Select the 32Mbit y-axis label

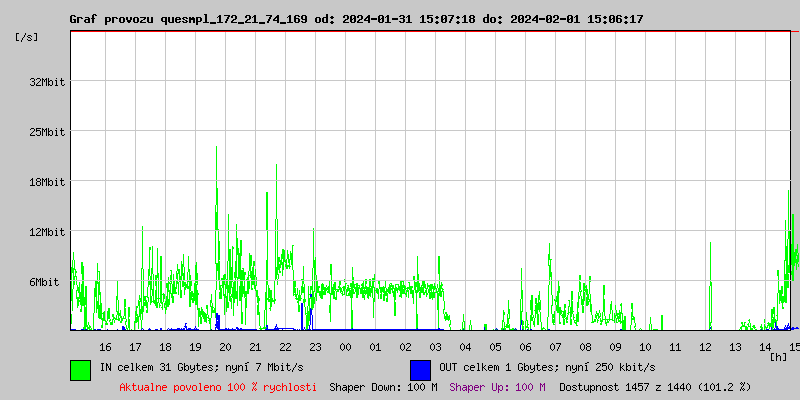click(47, 82)
